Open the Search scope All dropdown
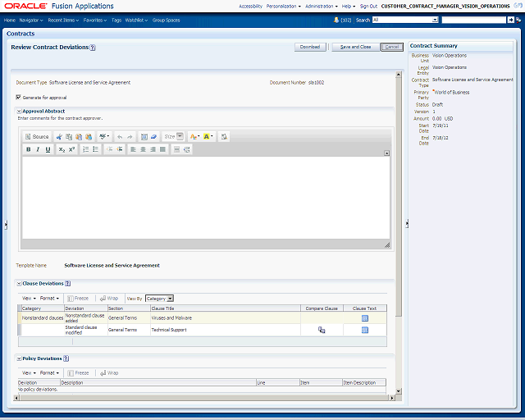The image size is (525, 420). pyautogui.click(x=405, y=20)
